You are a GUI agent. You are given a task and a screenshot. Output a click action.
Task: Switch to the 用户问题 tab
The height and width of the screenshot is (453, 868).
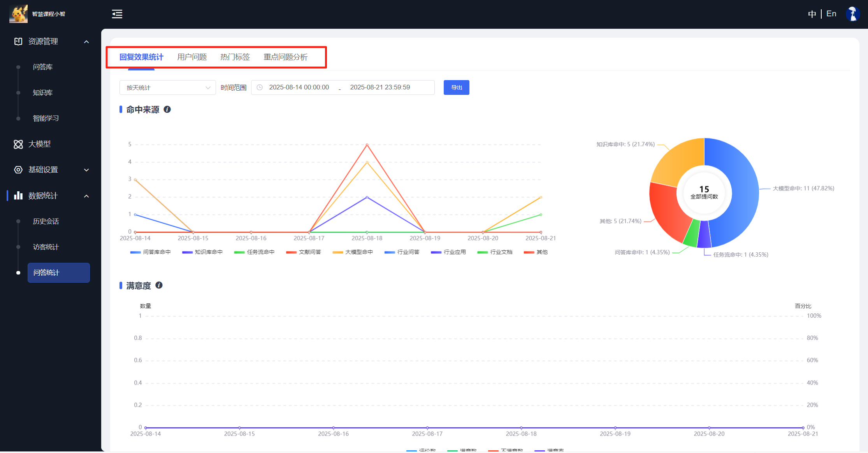pos(192,57)
